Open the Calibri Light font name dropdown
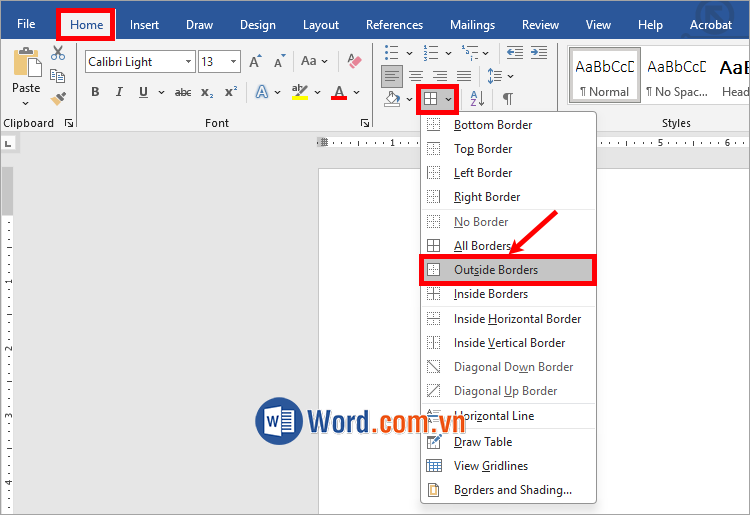750x515 pixels. click(188, 62)
